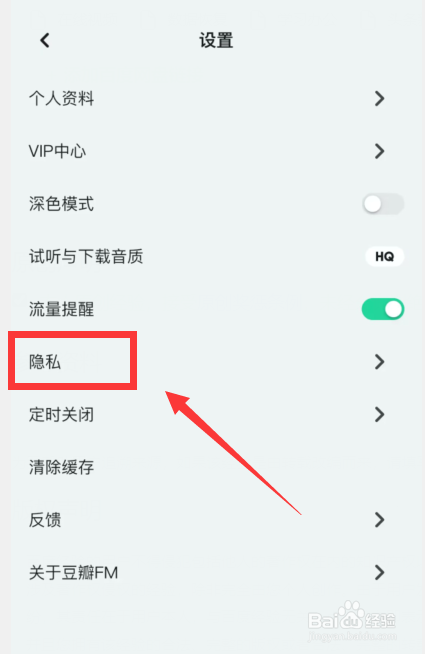This screenshot has height=654, width=425.
Task: Select the 隐私 menu item label
Action: (45, 362)
